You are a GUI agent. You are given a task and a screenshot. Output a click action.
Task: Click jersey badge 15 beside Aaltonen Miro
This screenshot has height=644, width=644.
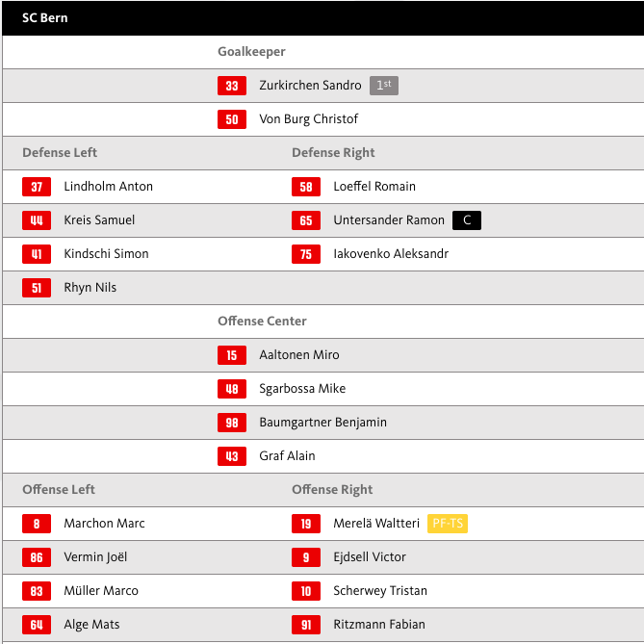point(231,355)
